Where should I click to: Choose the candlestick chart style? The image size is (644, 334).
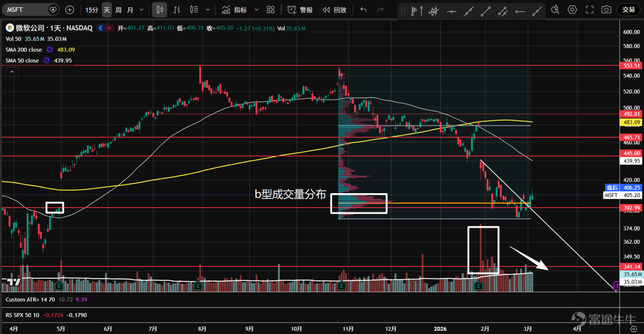pyautogui.click(x=160, y=10)
